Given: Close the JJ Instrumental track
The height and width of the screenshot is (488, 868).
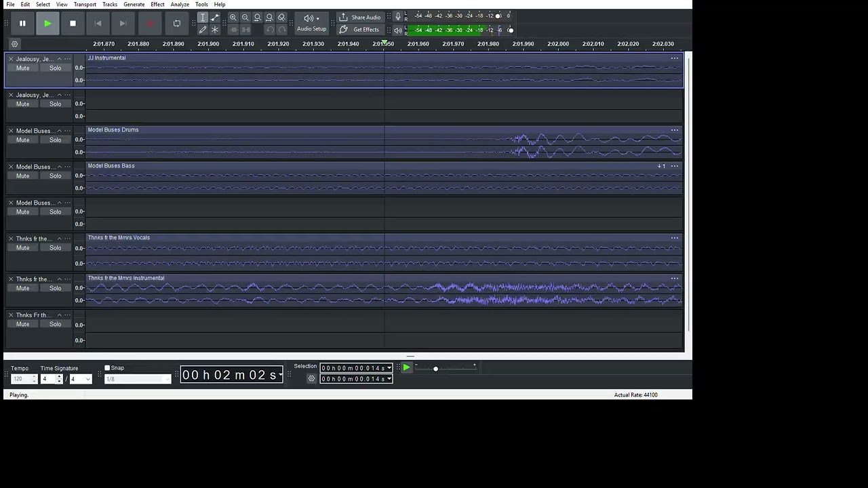Looking at the screenshot, I should 11,59.
